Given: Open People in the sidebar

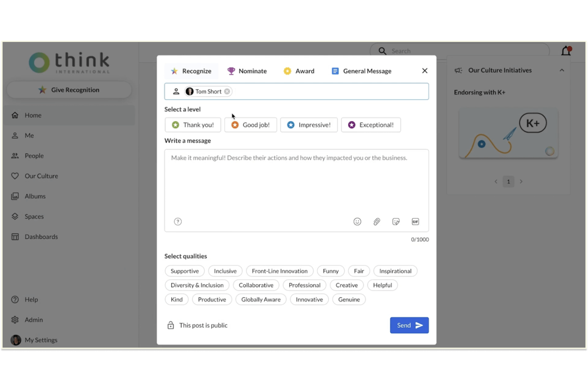Looking at the screenshot, I should click(69, 156).
